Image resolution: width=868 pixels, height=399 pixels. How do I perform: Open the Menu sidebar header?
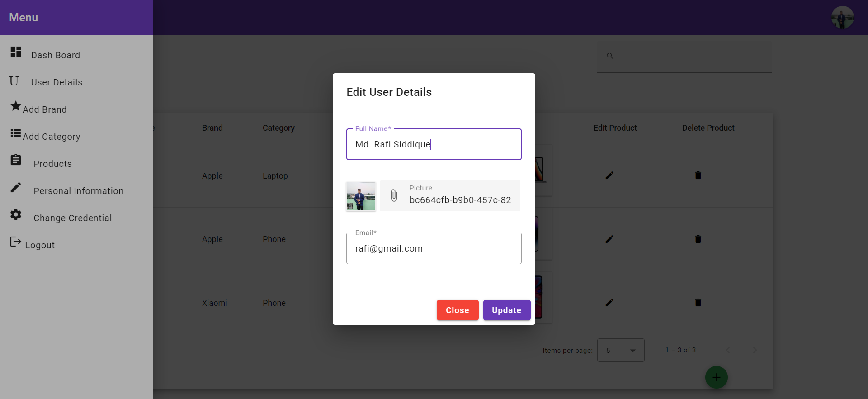click(23, 17)
